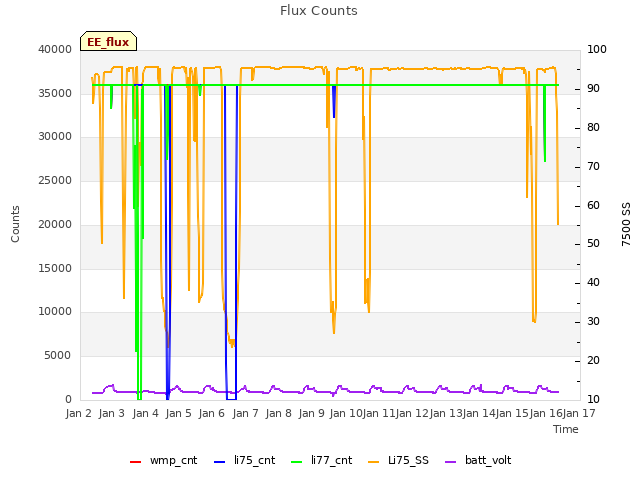Click the 90 tick on right axis

pos(593,89)
